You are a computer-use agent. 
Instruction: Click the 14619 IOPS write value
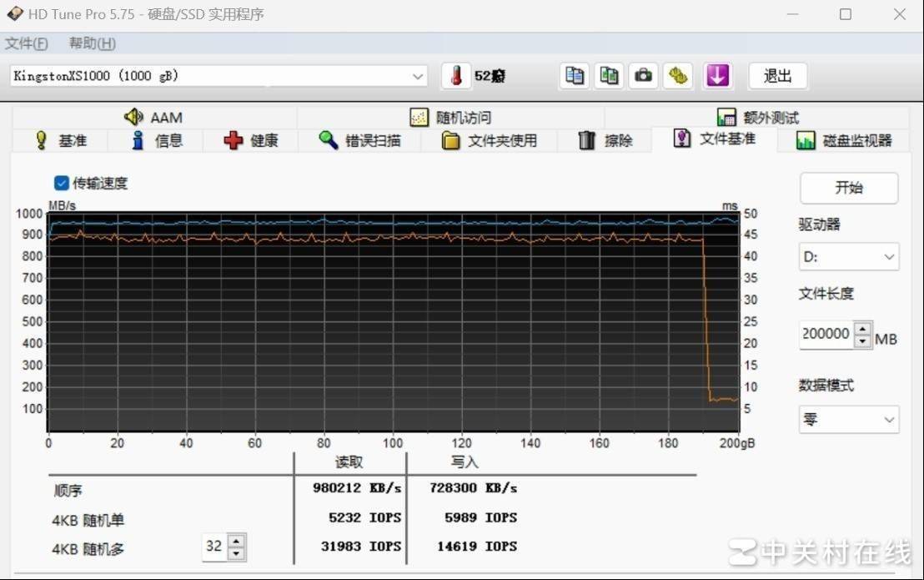pyautogui.click(x=477, y=547)
